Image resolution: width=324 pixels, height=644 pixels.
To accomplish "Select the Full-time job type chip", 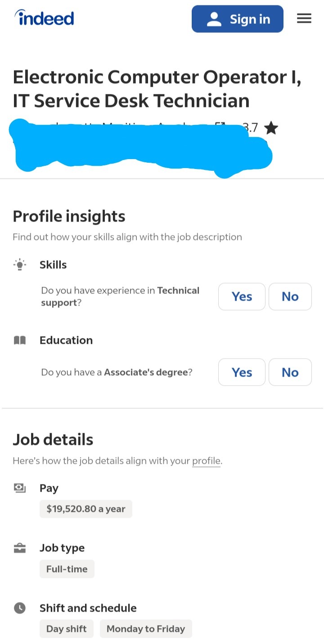I will point(67,569).
